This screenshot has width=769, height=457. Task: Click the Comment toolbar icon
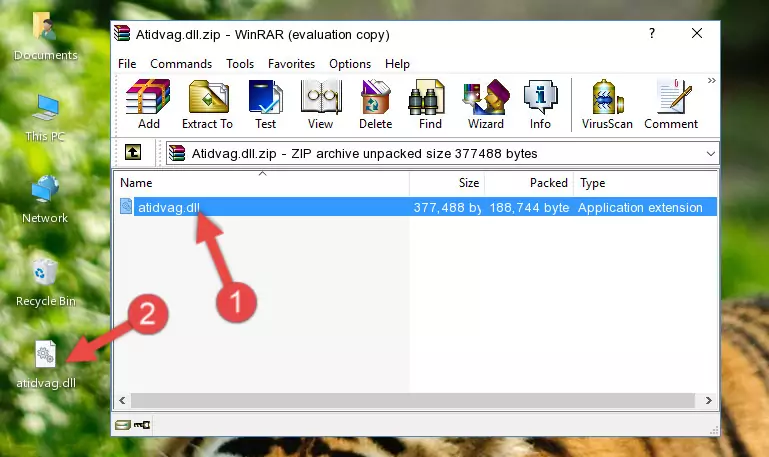[x=674, y=97]
